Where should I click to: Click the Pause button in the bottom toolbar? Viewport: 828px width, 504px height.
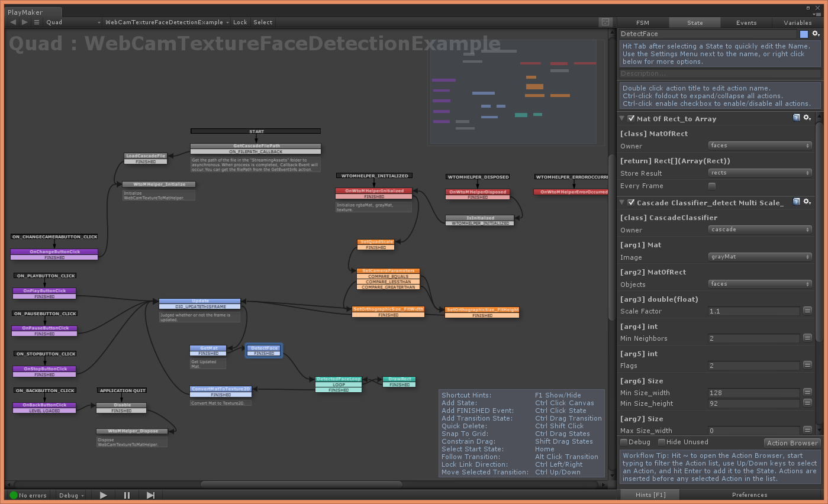(127, 495)
